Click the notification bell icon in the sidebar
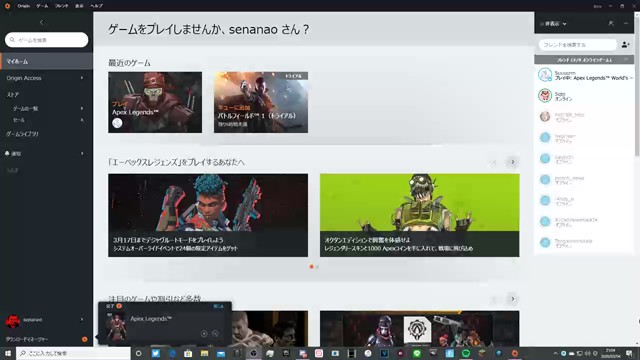640x360 pixels. click(7, 153)
